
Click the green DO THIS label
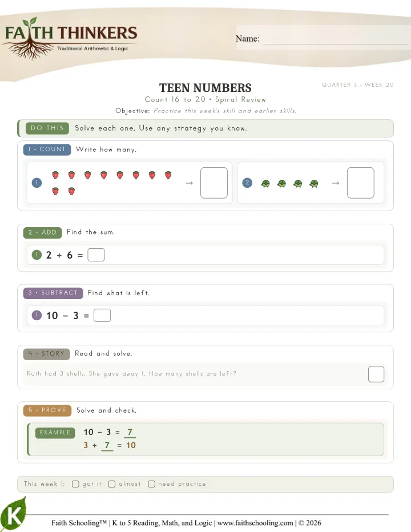click(x=47, y=128)
